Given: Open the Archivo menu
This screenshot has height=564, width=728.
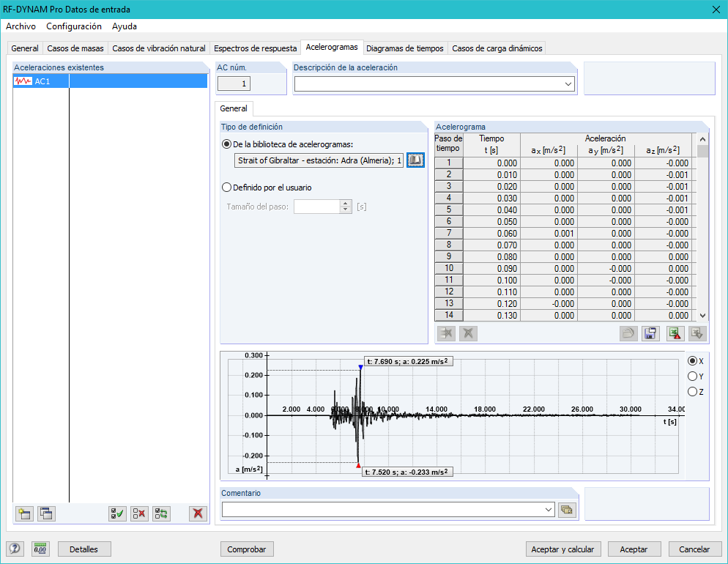Looking at the screenshot, I should coord(21,26).
